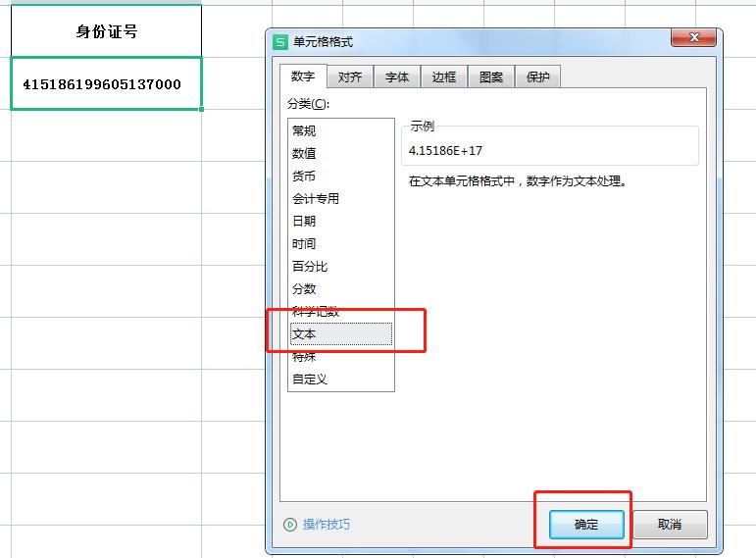Click the 确定 button

point(586,525)
